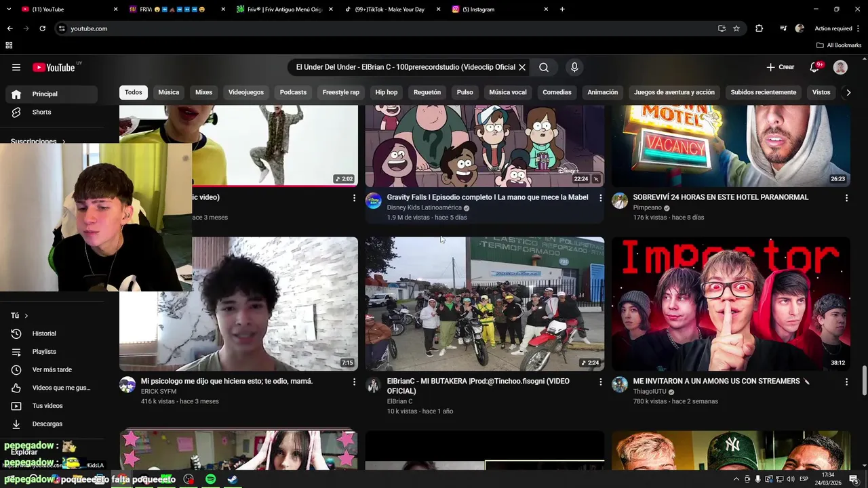Select the Mixes filter chip

[x=203, y=92]
